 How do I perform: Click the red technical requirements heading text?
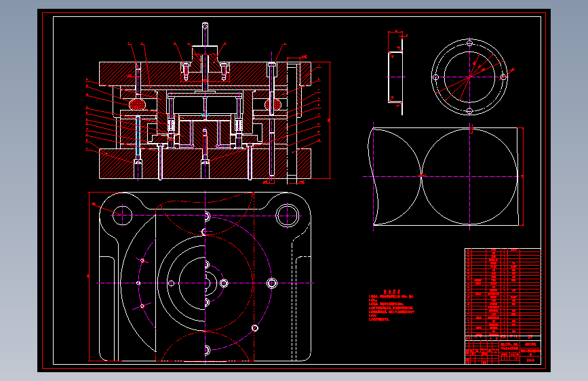[391, 292]
